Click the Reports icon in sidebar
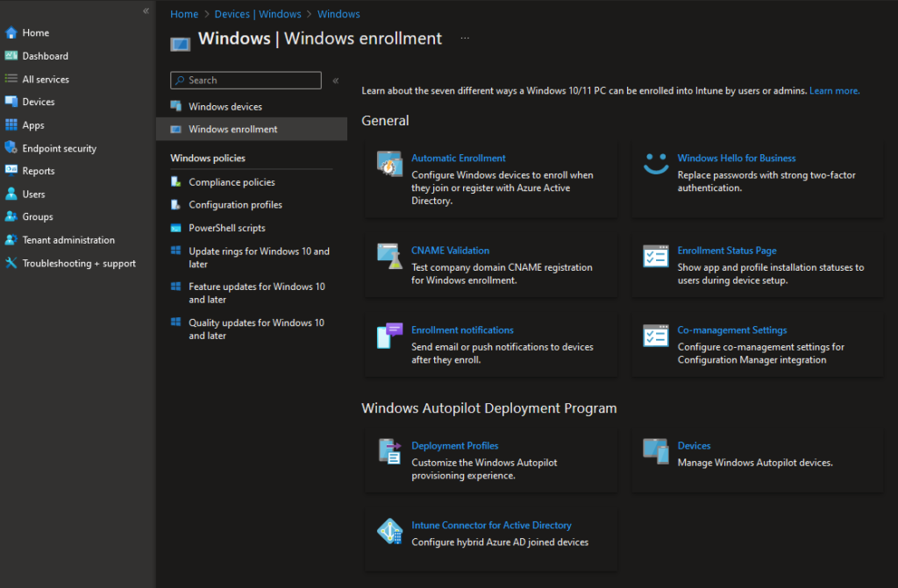Image resolution: width=898 pixels, height=588 pixels. click(11, 170)
